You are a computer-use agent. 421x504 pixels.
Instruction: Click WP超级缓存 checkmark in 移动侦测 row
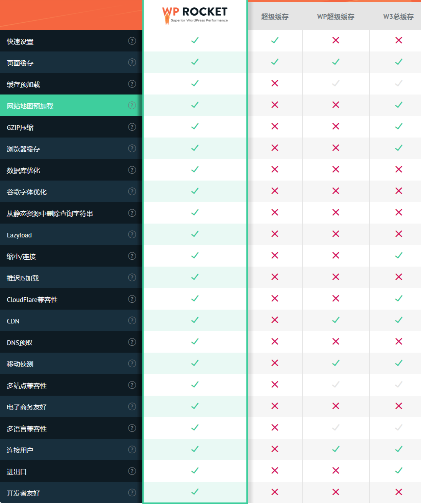(x=336, y=363)
